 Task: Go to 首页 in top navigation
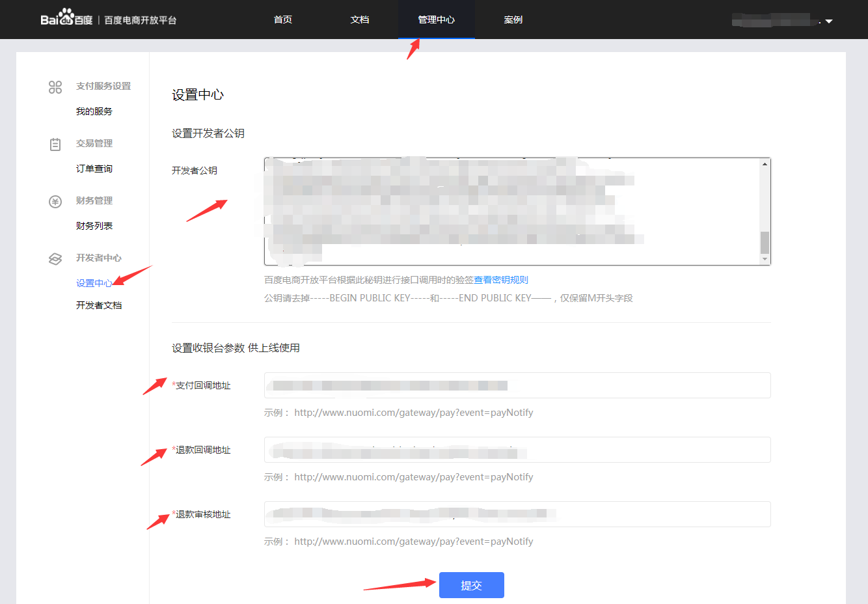click(283, 20)
